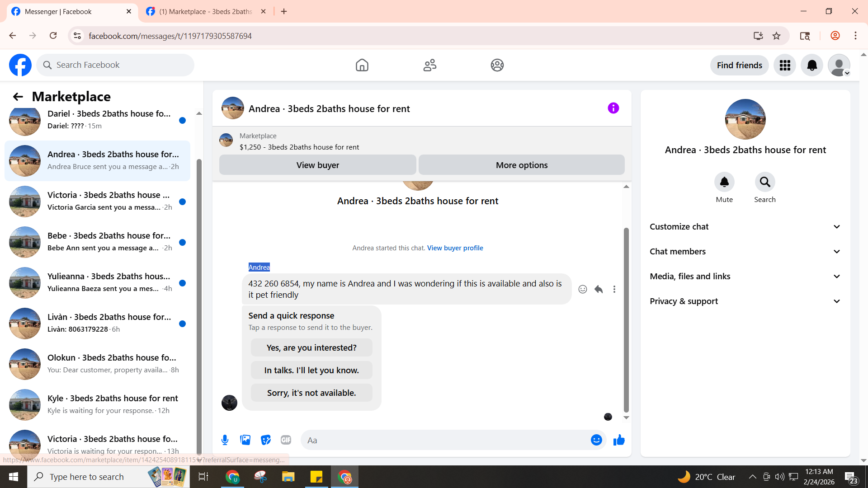The image size is (868, 488).
Task: Click the View buyer button
Action: click(x=317, y=165)
